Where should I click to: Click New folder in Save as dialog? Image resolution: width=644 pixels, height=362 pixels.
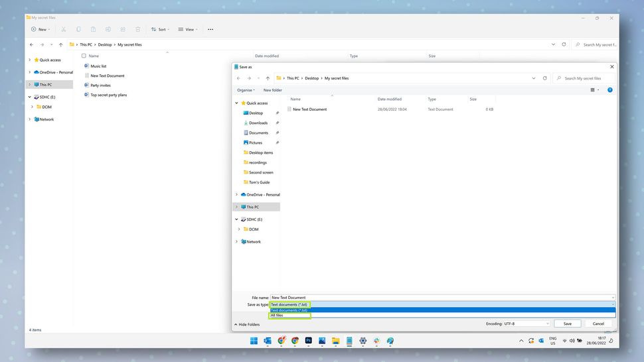(x=273, y=90)
